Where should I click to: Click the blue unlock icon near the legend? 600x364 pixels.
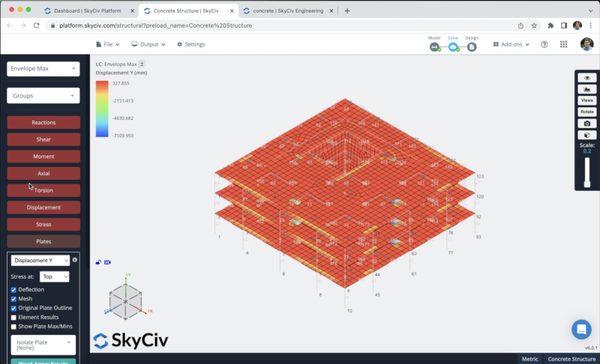[98, 262]
